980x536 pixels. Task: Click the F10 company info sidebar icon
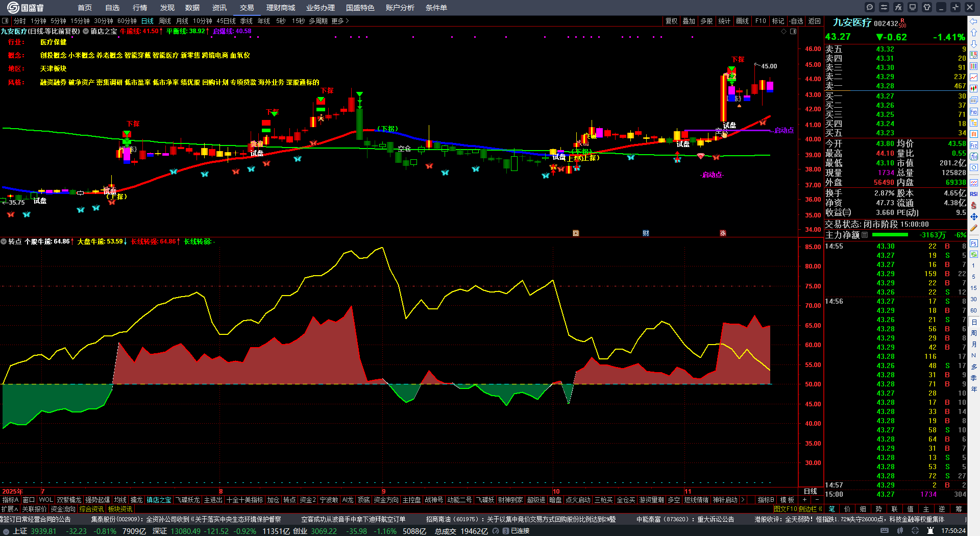(x=974, y=111)
